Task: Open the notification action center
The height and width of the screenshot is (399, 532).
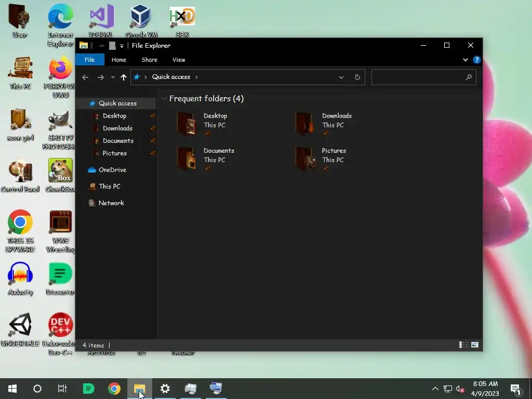Action: click(x=516, y=389)
